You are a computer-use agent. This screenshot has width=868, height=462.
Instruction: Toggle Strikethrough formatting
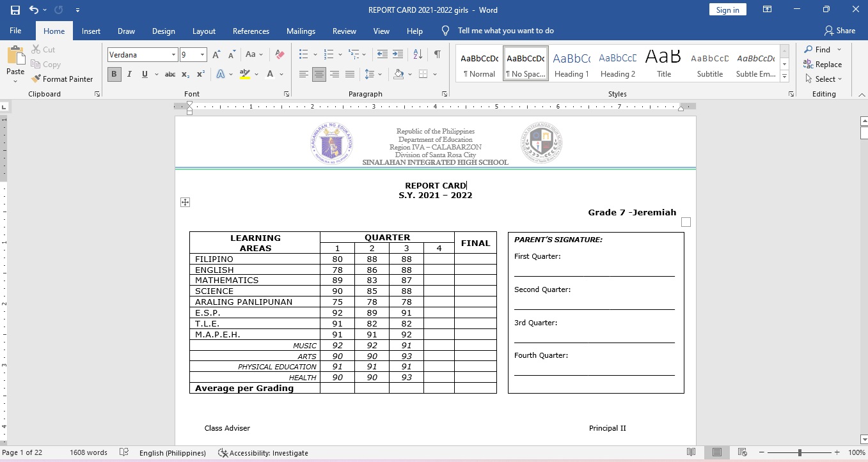pyautogui.click(x=170, y=74)
